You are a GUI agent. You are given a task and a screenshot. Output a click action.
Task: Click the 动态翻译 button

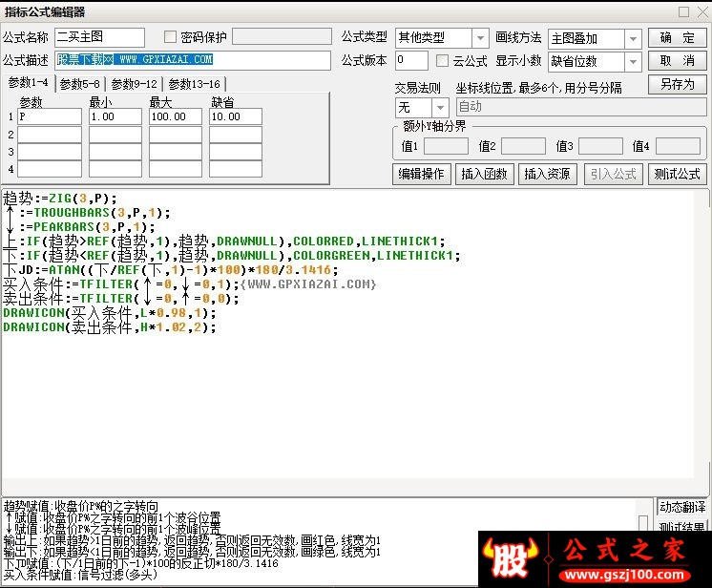[x=682, y=507]
